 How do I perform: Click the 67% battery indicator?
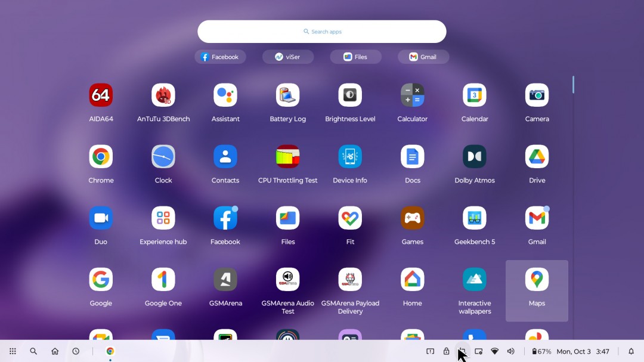[541, 351]
